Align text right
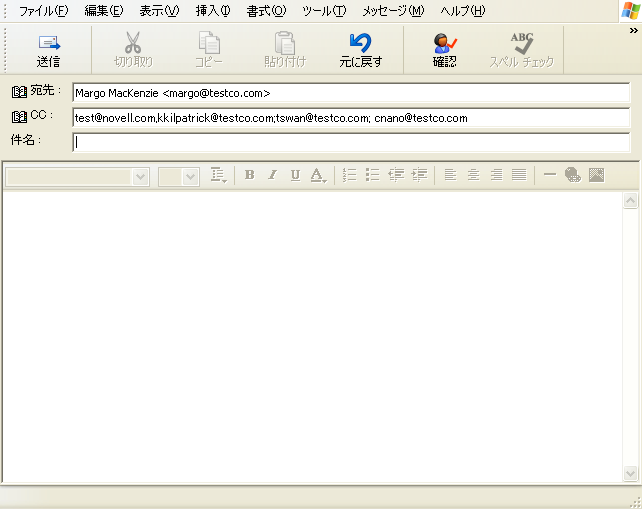This screenshot has height=509, width=642. click(496, 175)
